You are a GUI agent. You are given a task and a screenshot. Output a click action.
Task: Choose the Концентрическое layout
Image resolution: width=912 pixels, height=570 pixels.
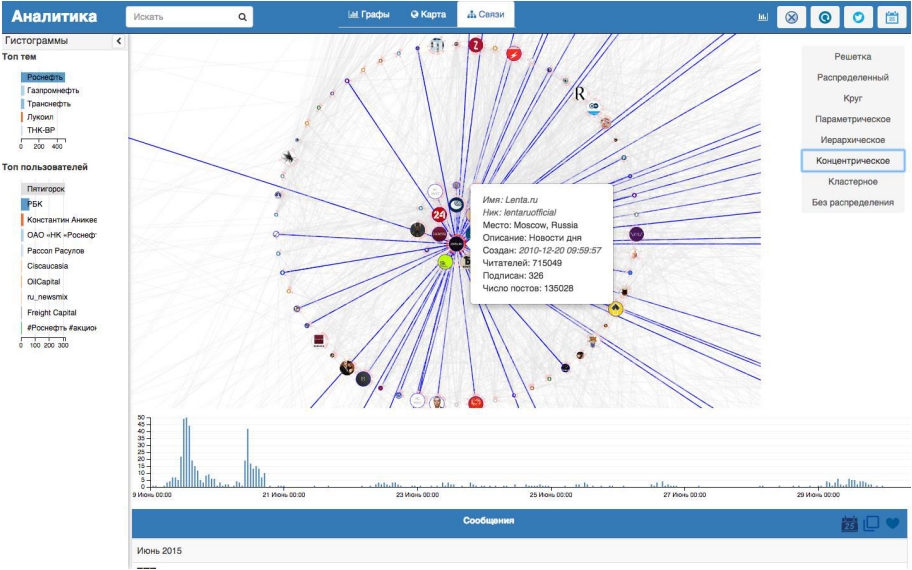click(853, 161)
